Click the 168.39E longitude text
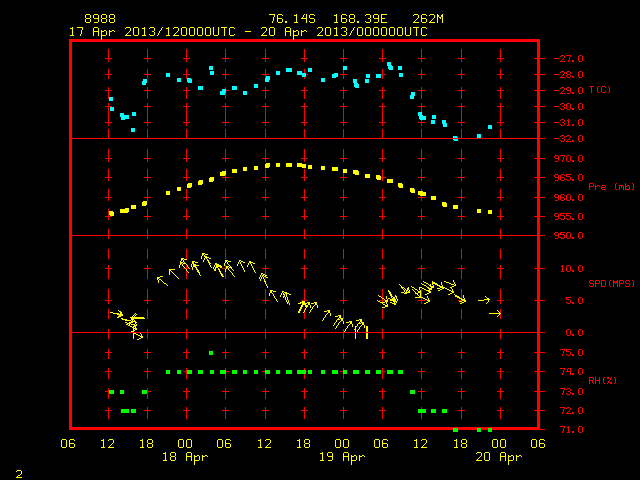Image resolution: width=640 pixels, height=480 pixels. click(x=360, y=19)
